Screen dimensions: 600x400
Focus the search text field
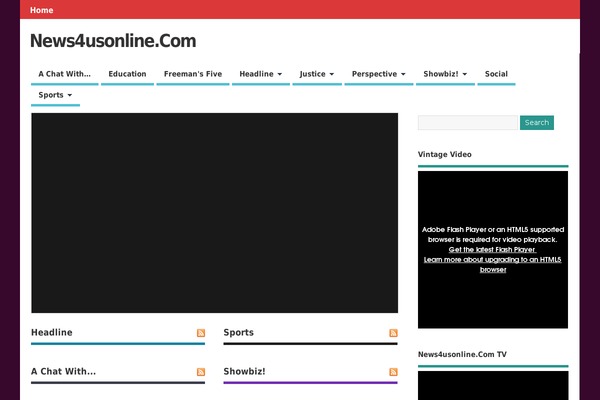coord(468,122)
